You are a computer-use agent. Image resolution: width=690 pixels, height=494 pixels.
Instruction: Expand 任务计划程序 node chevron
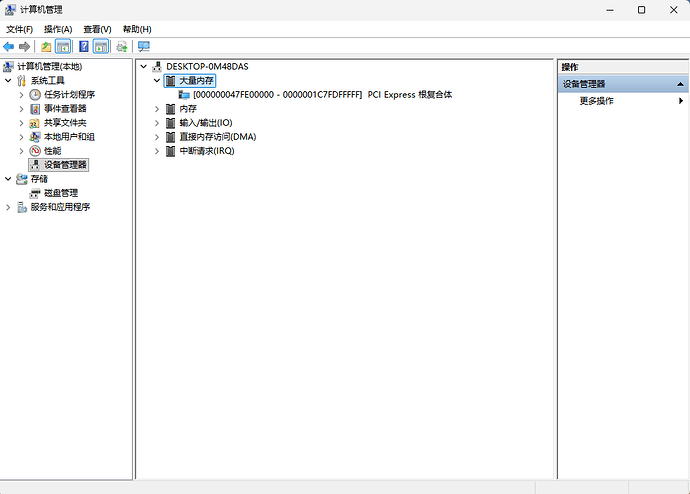coord(21,95)
